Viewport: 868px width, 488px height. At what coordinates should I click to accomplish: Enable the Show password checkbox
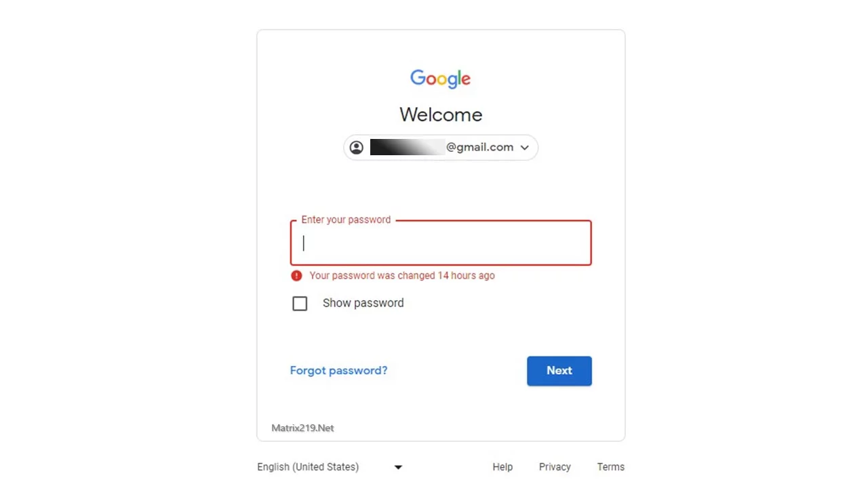300,304
